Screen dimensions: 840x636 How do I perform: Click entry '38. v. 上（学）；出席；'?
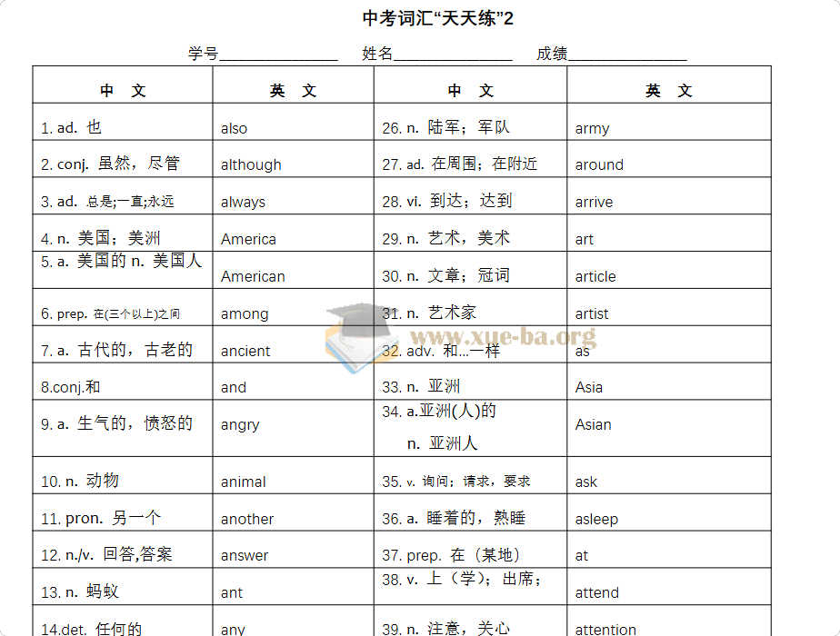(x=463, y=580)
